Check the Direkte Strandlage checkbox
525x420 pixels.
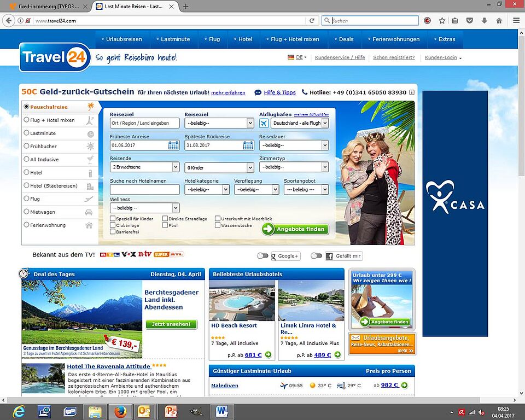[x=165, y=218]
